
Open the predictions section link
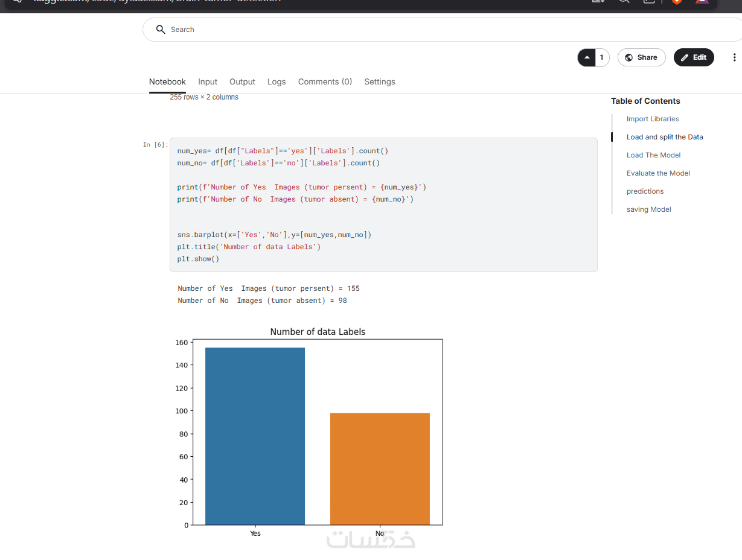pyautogui.click(x=645, y=191)
